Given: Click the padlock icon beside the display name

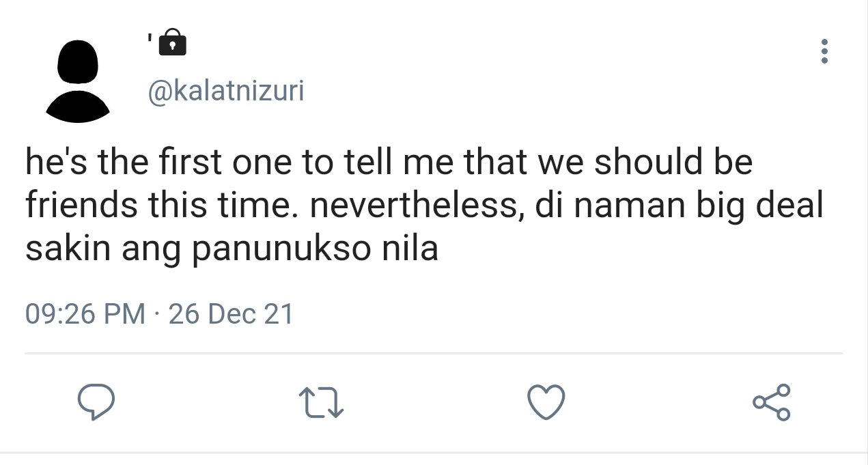Looking at the screenshot, I should pos(172,42).
